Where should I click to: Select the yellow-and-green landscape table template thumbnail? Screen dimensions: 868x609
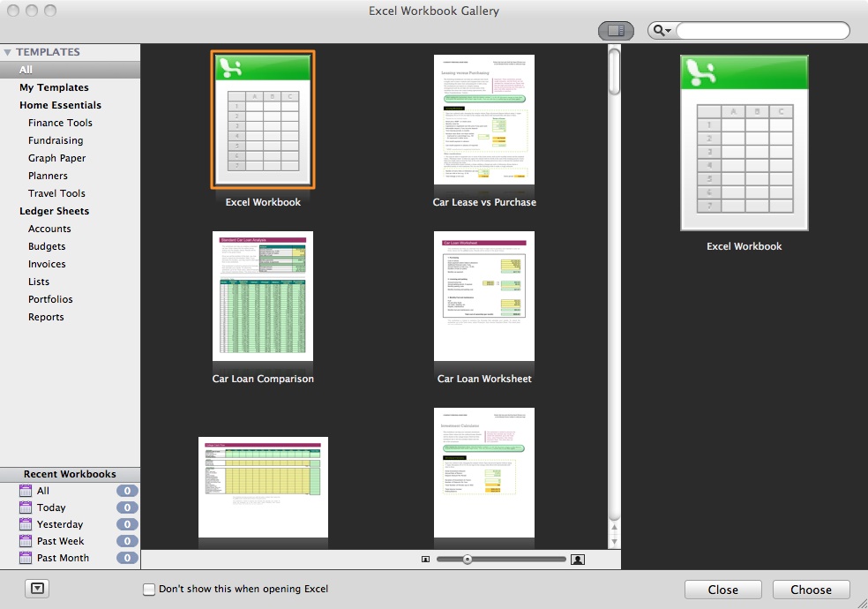[x=263, y=487]
